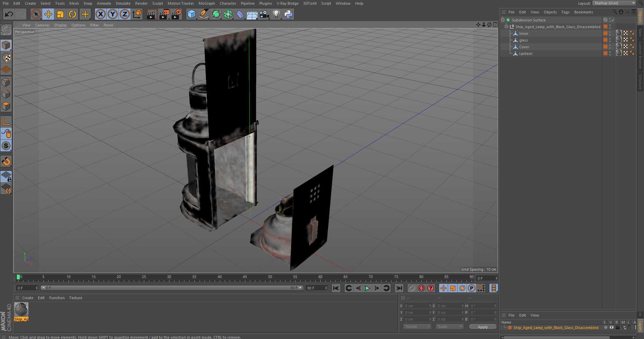The width and height of the screenshot is (644, 339).
Task: Click the Apply button
Action: tap(483, 327)
